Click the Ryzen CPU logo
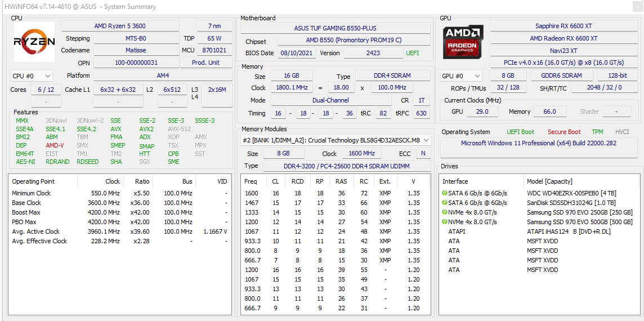The image size is (644, 321). point(34,42)
